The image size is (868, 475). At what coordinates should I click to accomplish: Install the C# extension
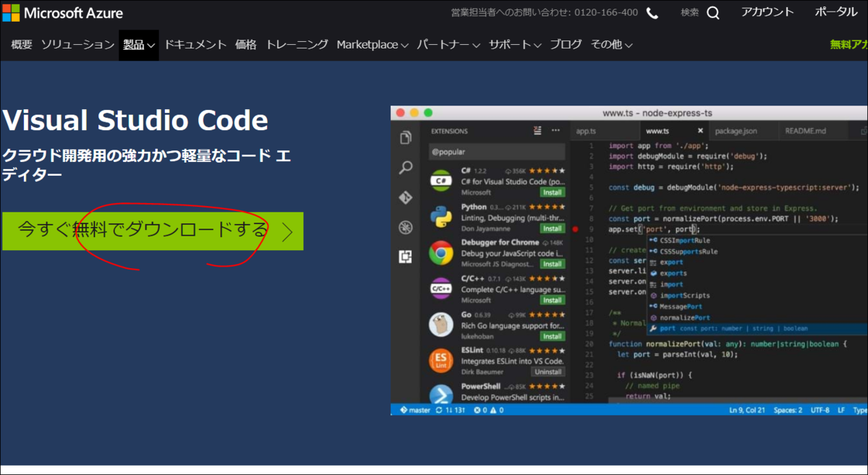[x=552, y=192]
